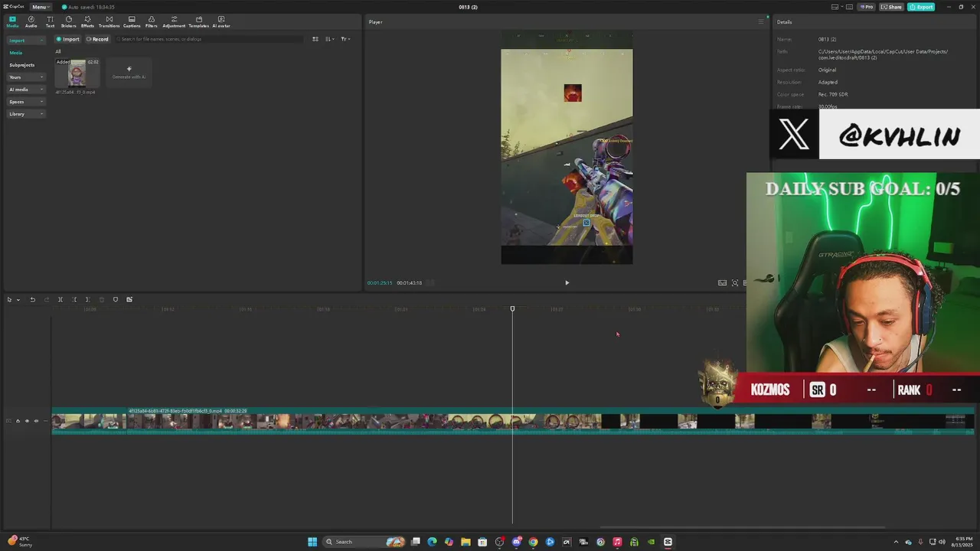Focus the media search field
The width and height of the screenshot is (980, 551).
pos(211,39)
